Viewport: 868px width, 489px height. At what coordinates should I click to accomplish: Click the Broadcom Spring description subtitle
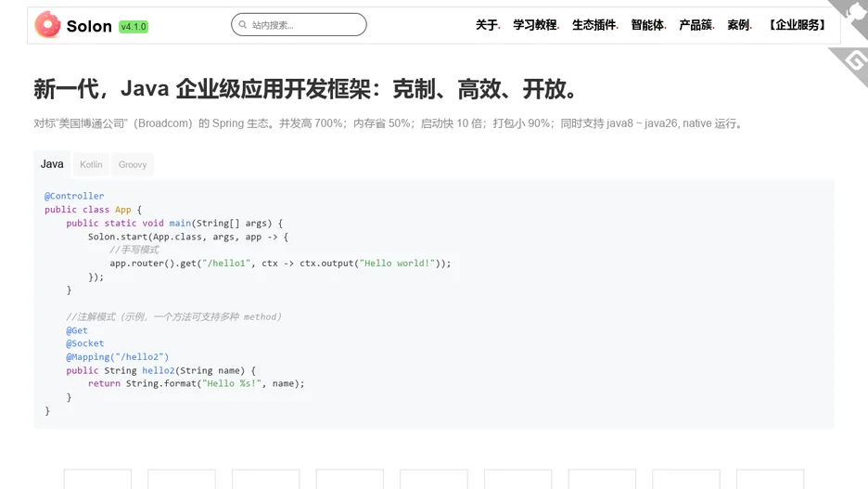click(x=388, y=123)
